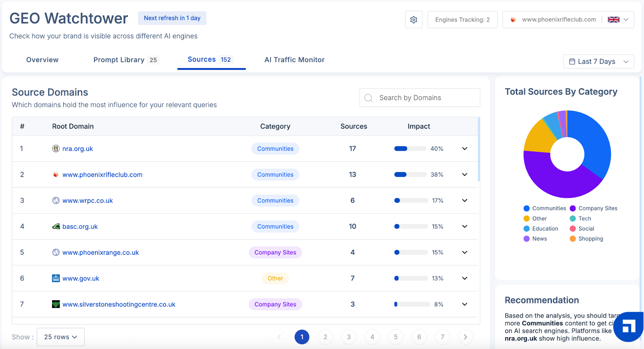Open the basc.org.uk link

80,226
